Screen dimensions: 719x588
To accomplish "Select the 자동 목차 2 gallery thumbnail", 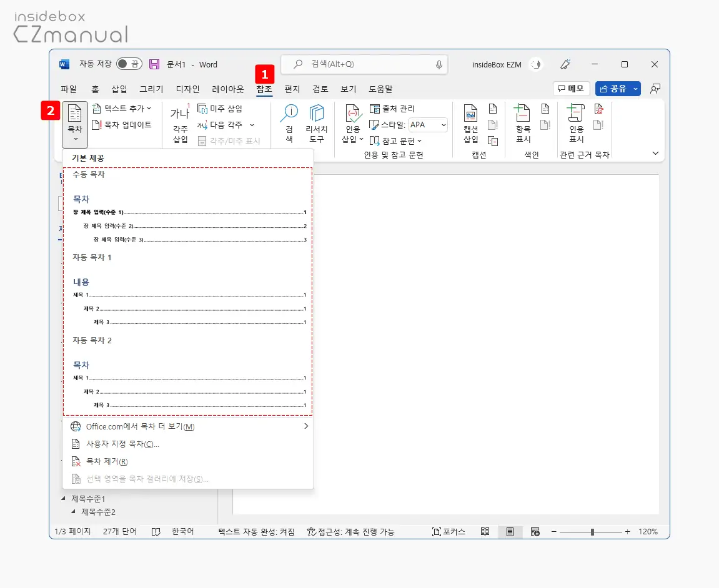I will [x=187, y=374].
